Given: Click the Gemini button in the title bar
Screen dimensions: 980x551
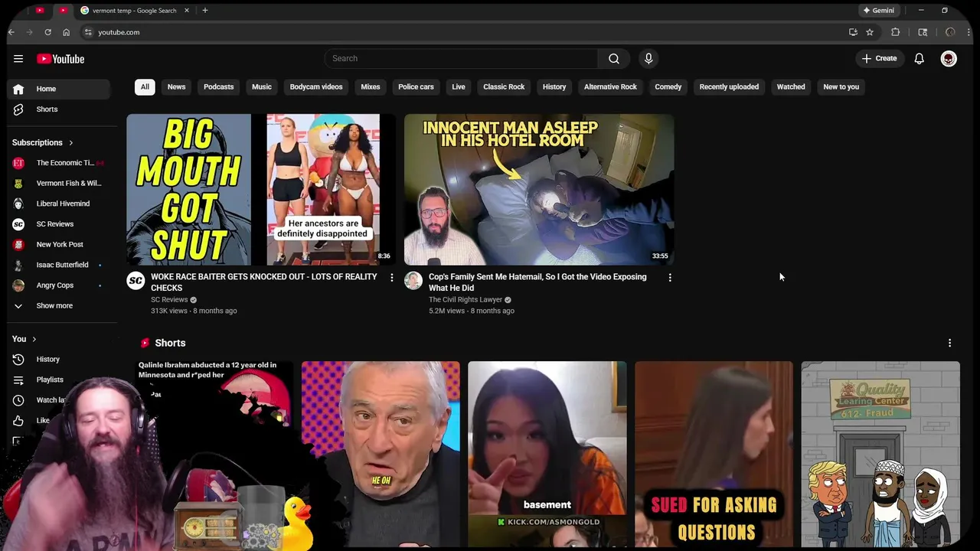Looking at the screenshot, I should (x=879, y=11).
